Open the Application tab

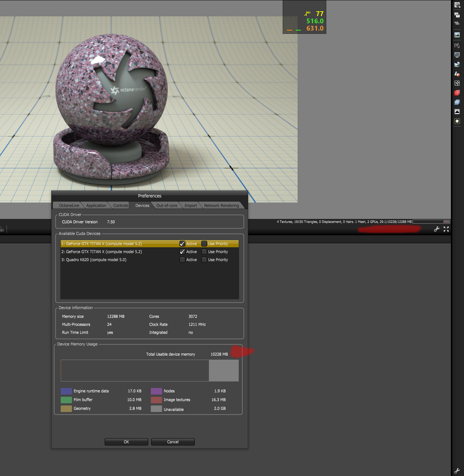click(x=96, y=205)
